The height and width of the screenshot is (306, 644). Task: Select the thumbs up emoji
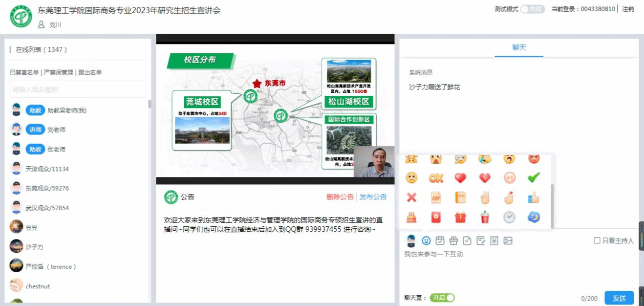(x=534, y=197)
